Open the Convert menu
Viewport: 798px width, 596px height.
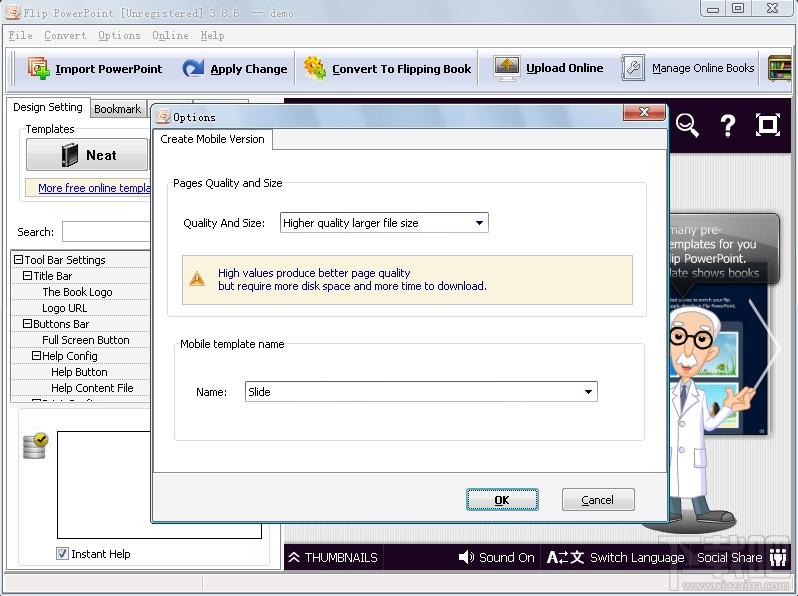(65, 35)
